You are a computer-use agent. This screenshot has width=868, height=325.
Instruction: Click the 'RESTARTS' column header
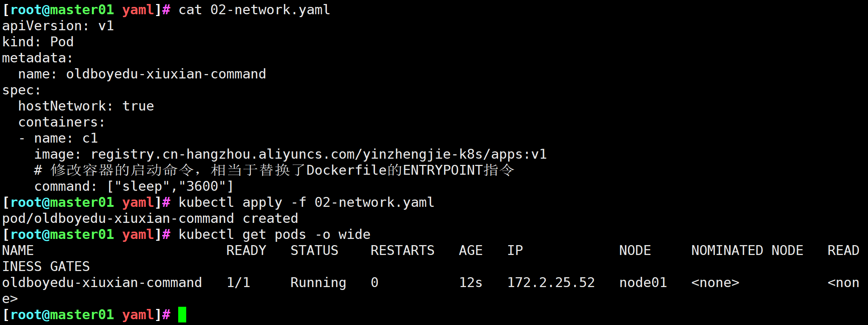click(x=402, y=251)
